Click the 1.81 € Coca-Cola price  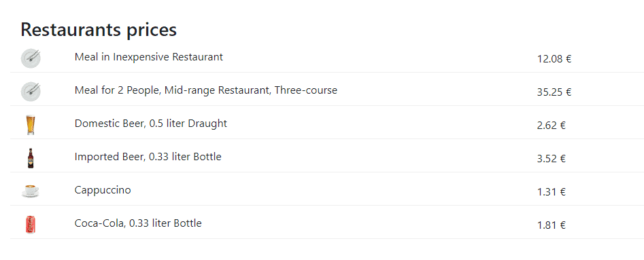click(552, 225)
